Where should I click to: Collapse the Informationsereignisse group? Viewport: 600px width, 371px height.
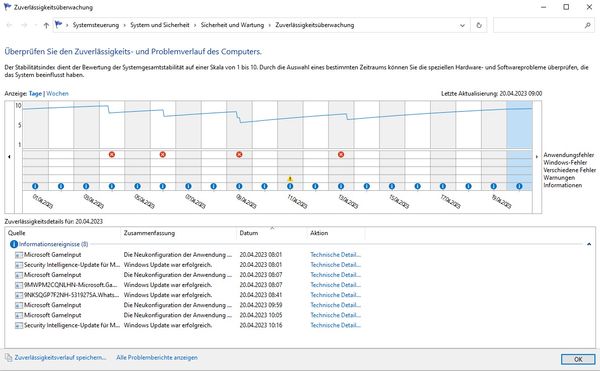589,244
